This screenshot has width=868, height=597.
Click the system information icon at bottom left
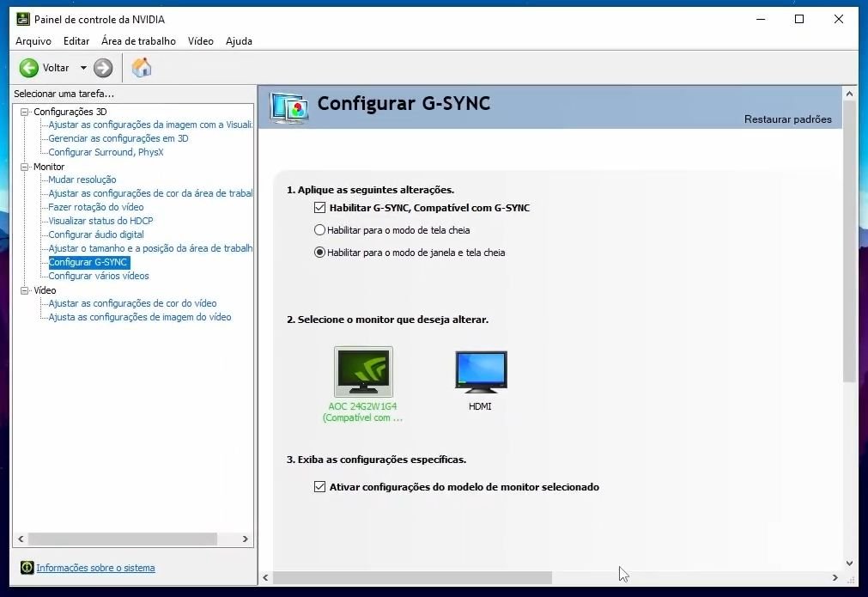point(27,568)
